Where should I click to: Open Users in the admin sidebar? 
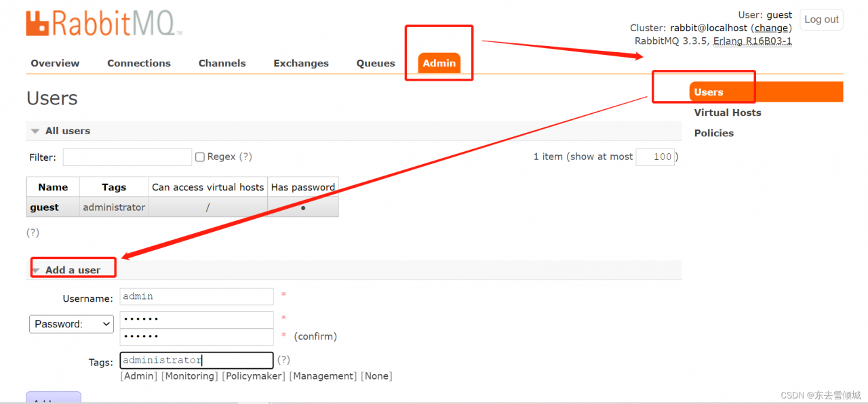click(766, 92)
